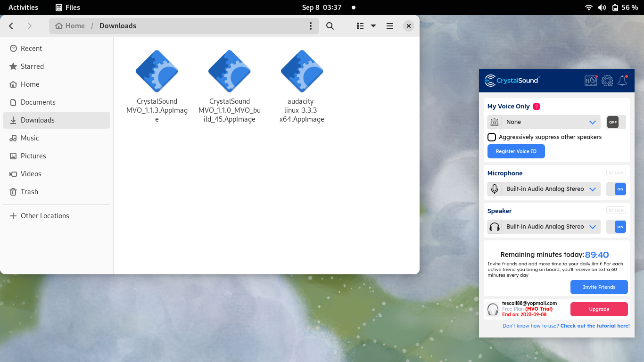Open Home in Files sidebar
This screenshot has width=644, height=362.
coord(57,84)
